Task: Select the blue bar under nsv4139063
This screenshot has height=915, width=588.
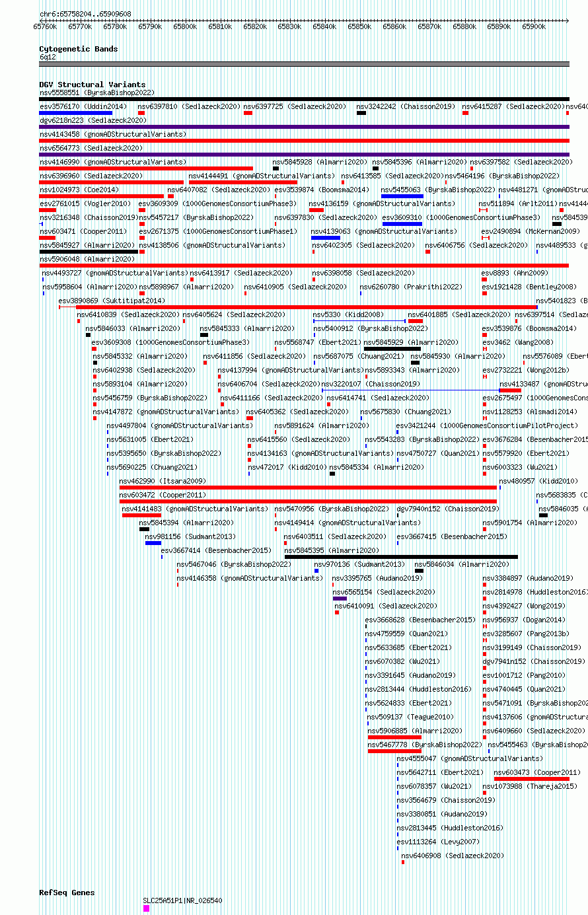Action: coord(326,238)
